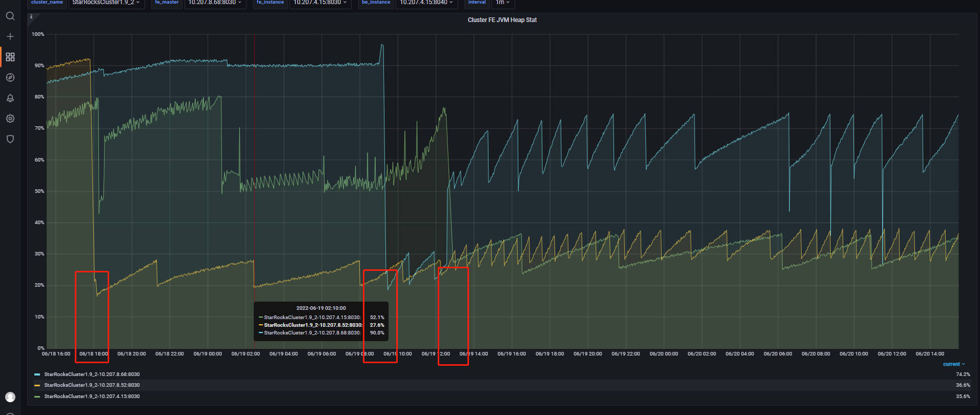Viewport: 980px width, 415px height.
Task: Open the be_instance dropdown 10.207.4.15:8040
Action: [426, 3]
